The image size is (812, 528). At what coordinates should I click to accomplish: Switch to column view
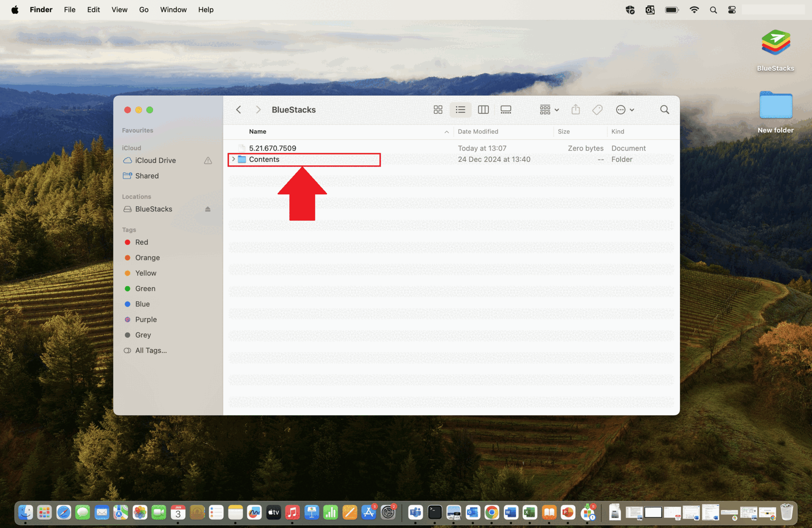(x=483, y=110)
